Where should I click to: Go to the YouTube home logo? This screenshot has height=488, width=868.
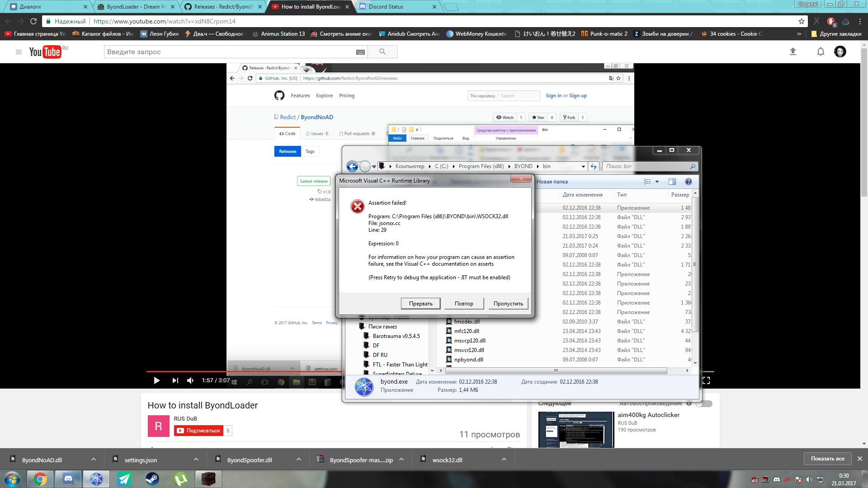tap(45, 52)
